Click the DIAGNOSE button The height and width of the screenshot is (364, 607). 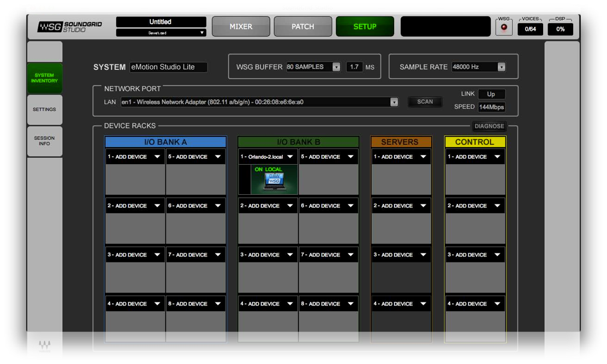pyautogui.click(x=489, y=126)
